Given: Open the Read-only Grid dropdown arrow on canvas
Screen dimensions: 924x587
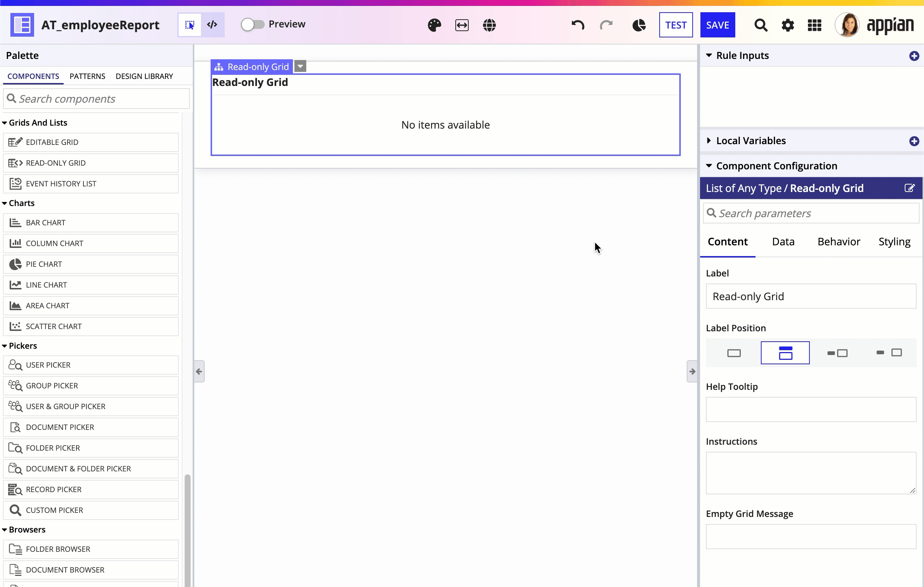Looking at the screenshot, I should click(x=300, y=66).
